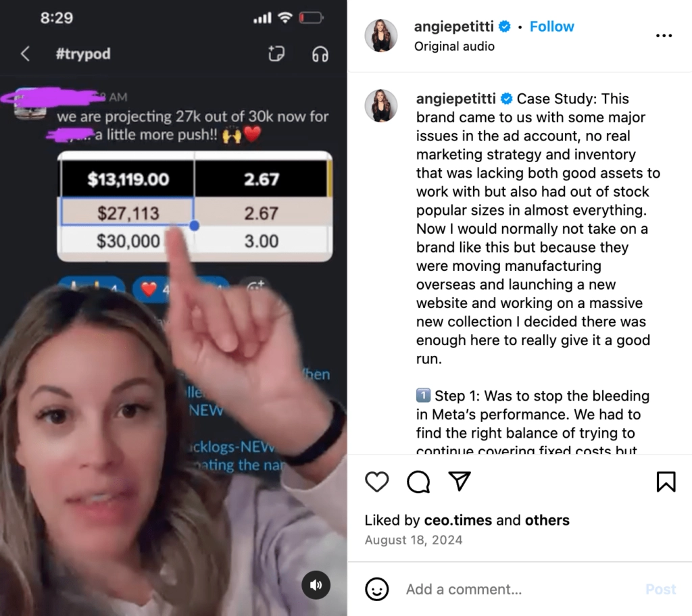Share post using paper plane icon
The height and width of the screenshot is (616, 692).
[460, 481]
